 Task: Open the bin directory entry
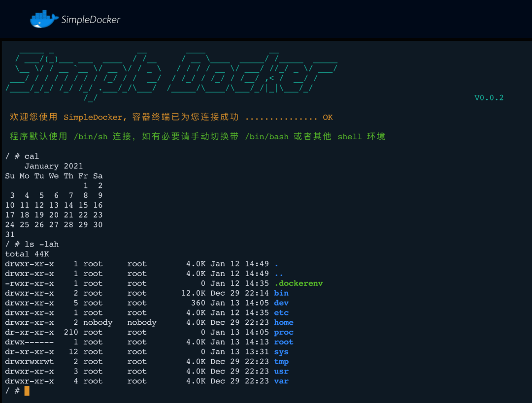click(x=281, y=293)
